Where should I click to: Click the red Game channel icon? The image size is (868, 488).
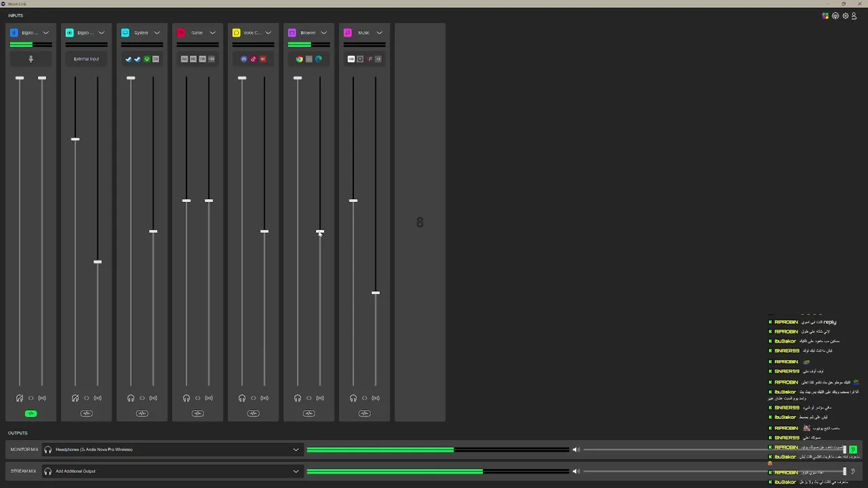(x=180, y=33)
